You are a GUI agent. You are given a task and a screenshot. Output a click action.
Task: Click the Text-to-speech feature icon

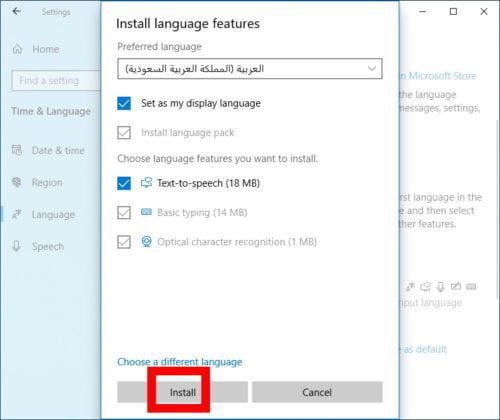click(x=146, y=183)
